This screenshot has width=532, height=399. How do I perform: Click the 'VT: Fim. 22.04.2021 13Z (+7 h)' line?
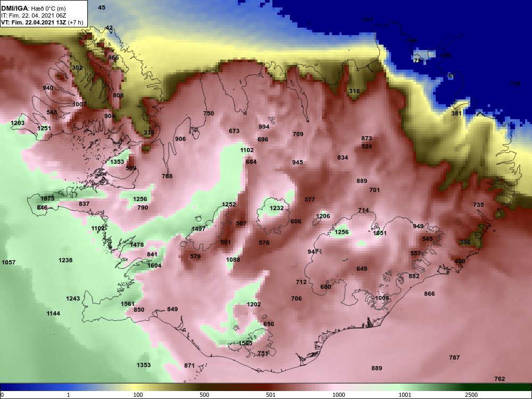click(41, 22)
